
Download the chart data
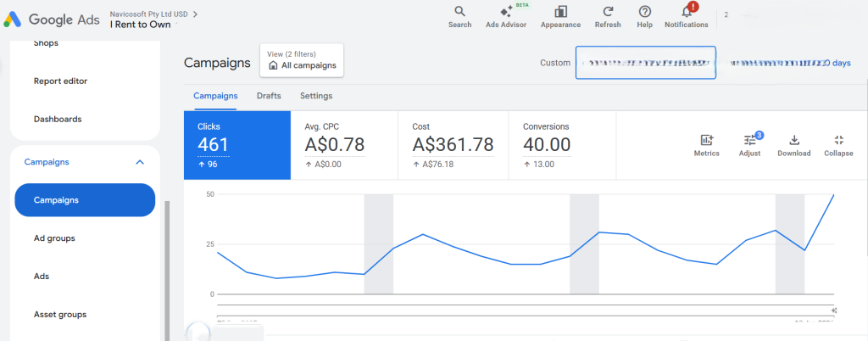(x=794, y=141)
